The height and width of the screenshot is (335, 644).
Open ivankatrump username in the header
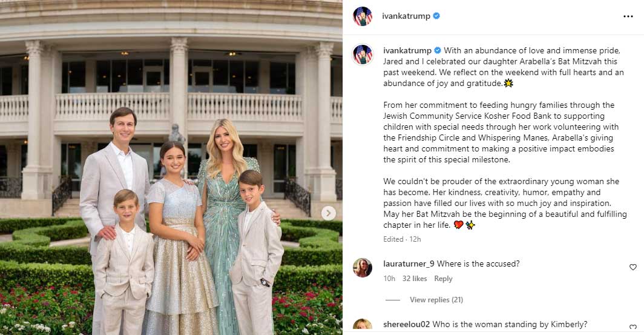point(406,16)
